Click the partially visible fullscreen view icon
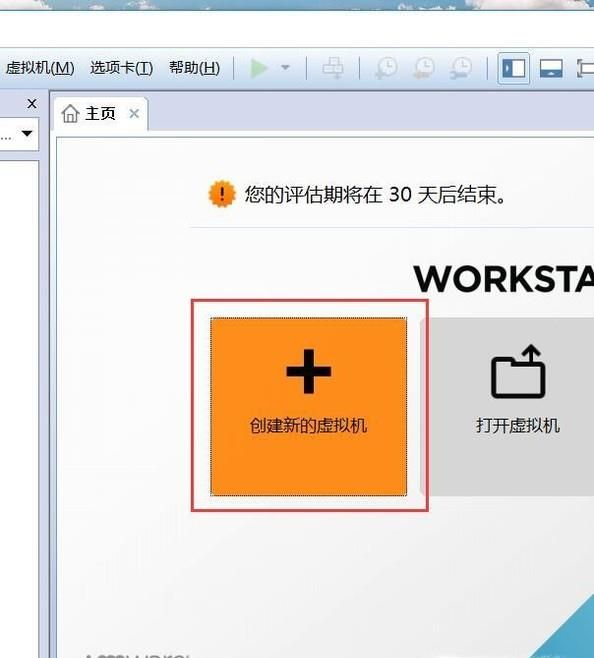 (x=586, y=68)
